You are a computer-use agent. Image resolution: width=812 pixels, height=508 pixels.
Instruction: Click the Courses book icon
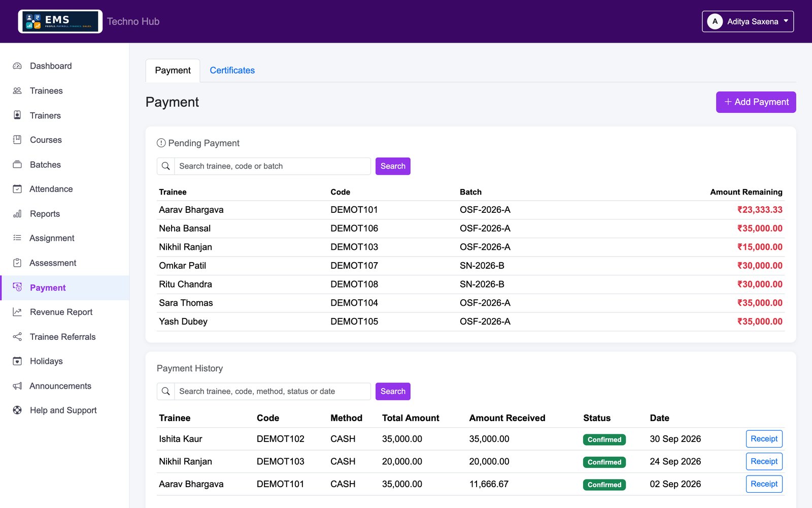click(17, 140)
